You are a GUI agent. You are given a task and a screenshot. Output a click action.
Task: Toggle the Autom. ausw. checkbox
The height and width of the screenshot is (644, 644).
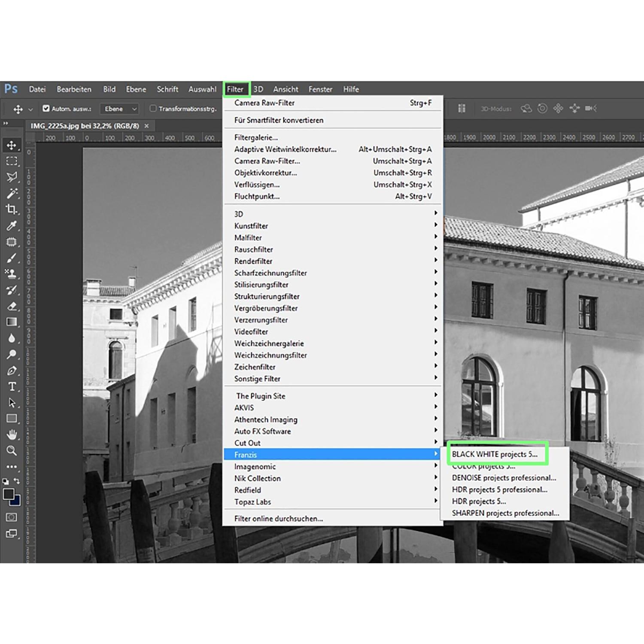pyautogui.click(x=46, y=109)
